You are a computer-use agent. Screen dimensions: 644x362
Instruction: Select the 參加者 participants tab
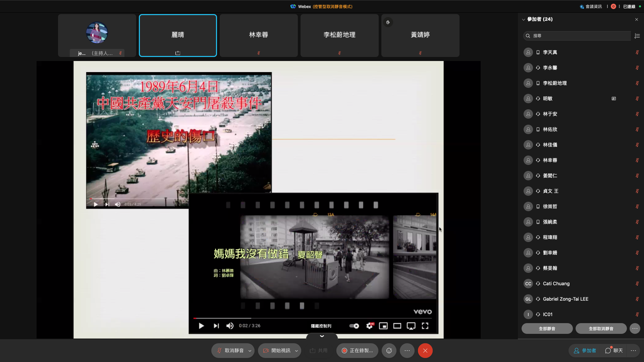coord(585,351)
